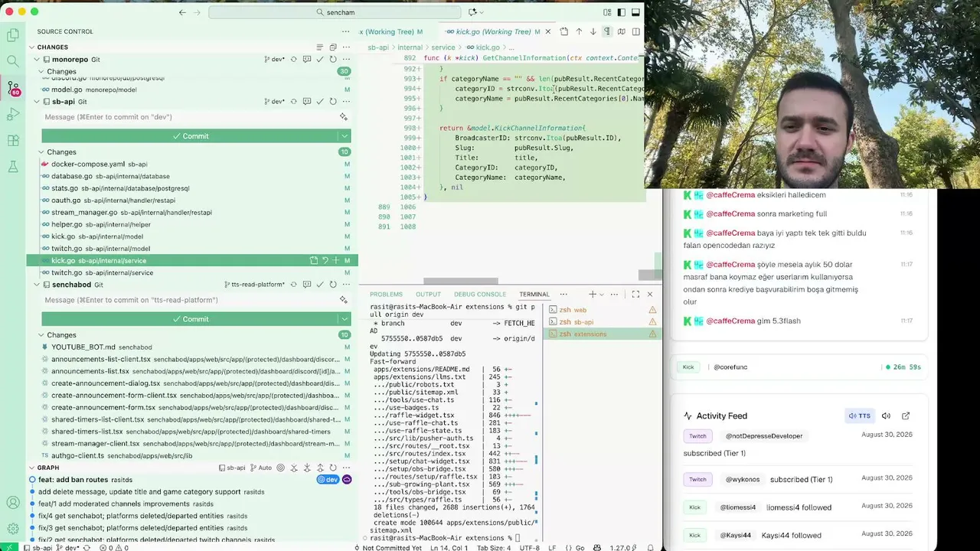The height and width of the screenshot is (551, 980).
Task: Click the collapse all repositories icon
Action: (333, 47)
